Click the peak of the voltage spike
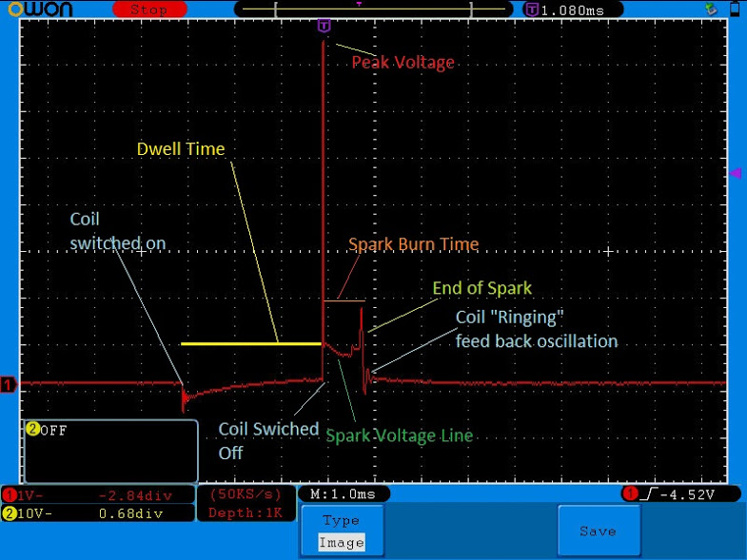747x560 pixels. pyautogui.click(x=324, y=41)
